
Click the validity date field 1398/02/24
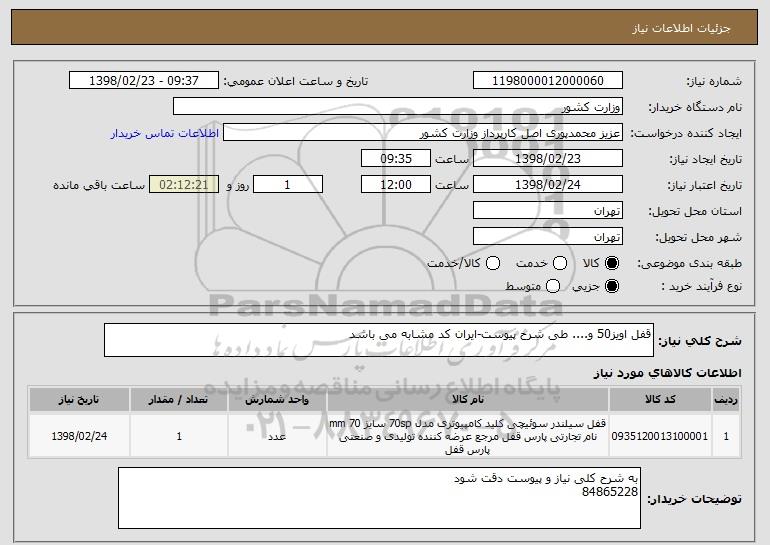548,185
